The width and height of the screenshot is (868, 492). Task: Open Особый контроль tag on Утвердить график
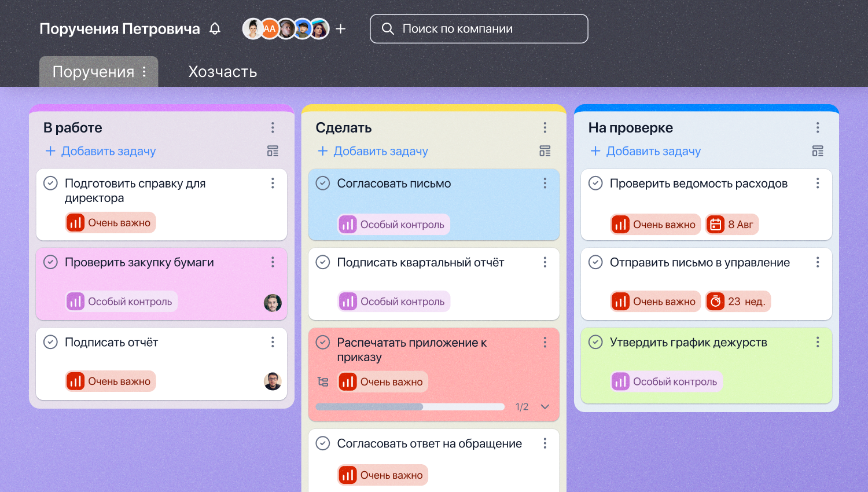[667, 381]
